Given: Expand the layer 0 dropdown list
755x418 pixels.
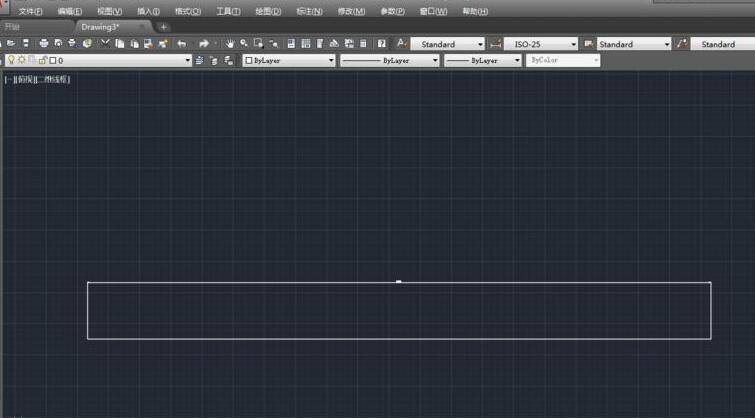Looking at the screenshot, I should pos(187,61).
